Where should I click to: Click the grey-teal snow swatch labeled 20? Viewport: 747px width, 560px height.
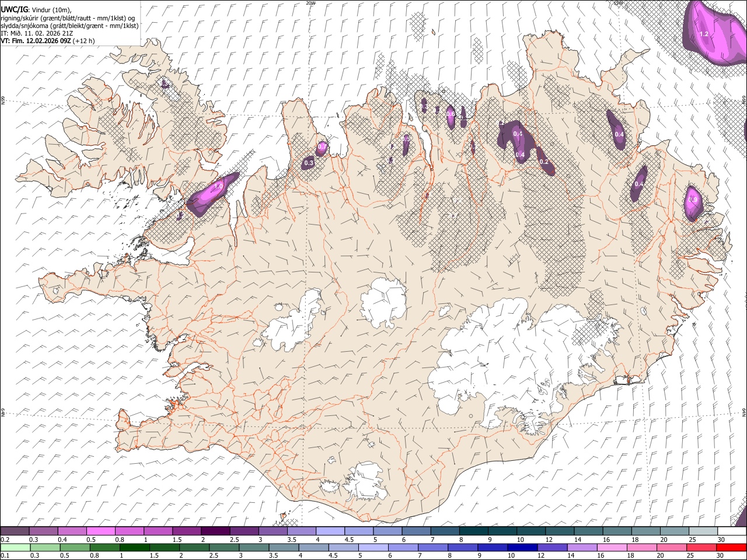[675, 531]
